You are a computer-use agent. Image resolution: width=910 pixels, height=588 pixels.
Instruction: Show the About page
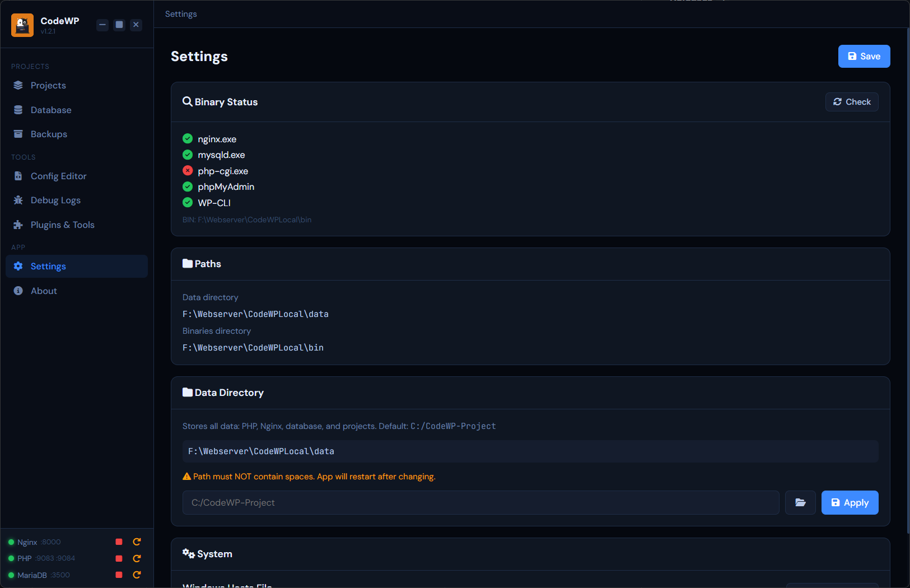44,291
